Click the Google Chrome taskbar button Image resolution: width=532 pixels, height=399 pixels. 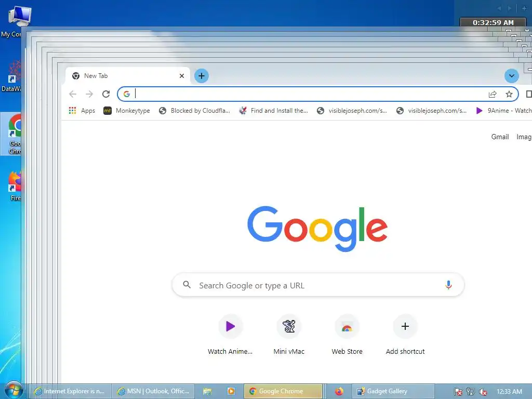[283, 391]
